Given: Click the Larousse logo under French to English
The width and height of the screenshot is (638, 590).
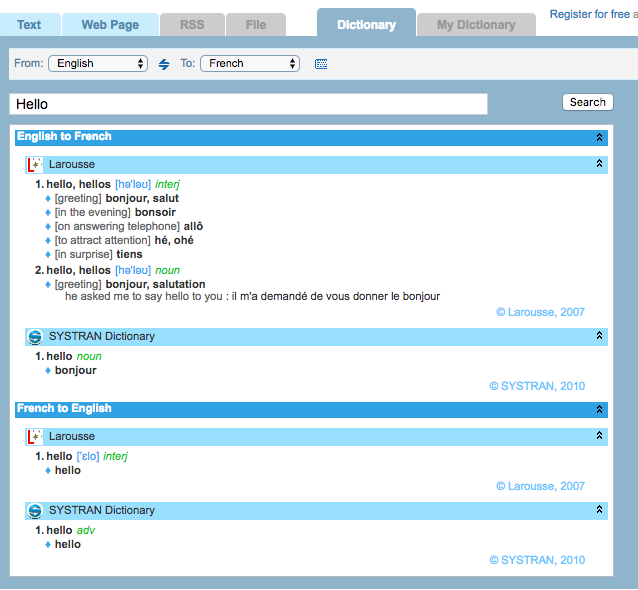Looking at the screenshot, I should click(x=34, y=437).
